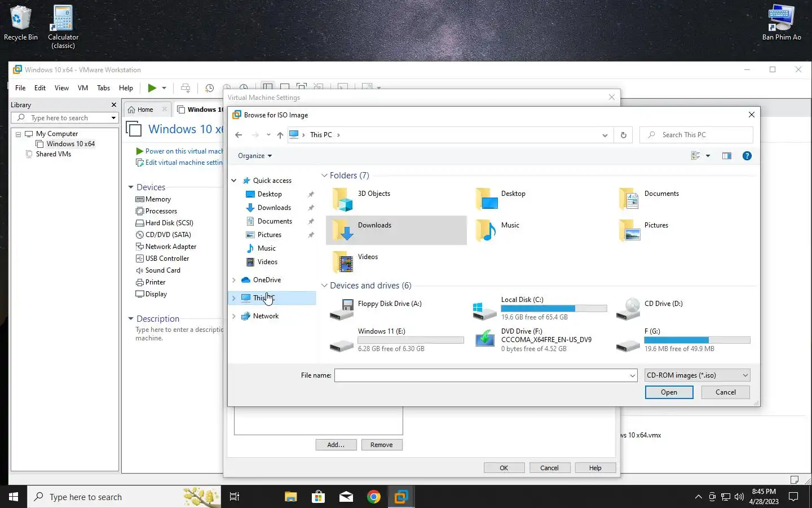The height and width of the screenshot is (508, 812).
Task: Click Add... in Virtual Machine Settings
Action: point(336,445)
